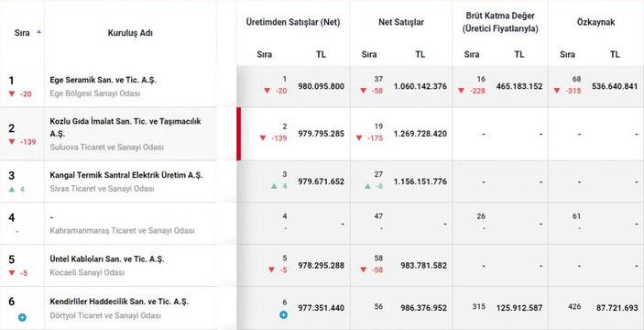Click the net sales value 986.376.952

pyautogui.click(x=423, y=308)
